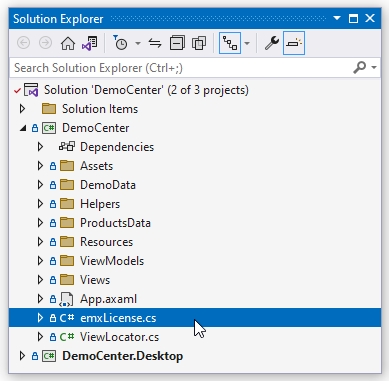The image size is (389, 381).
Task: Click the C# icon of emxLicense.cs
Action: tap(67, 318)
